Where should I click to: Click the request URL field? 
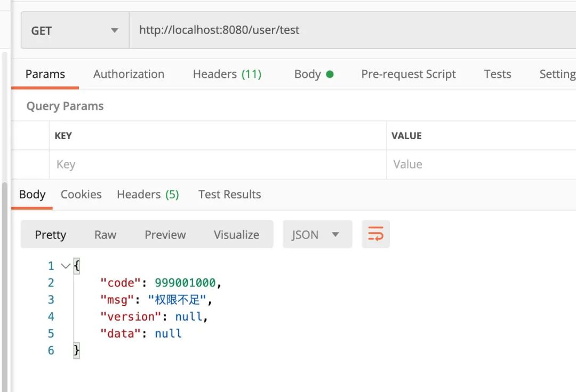353,30
